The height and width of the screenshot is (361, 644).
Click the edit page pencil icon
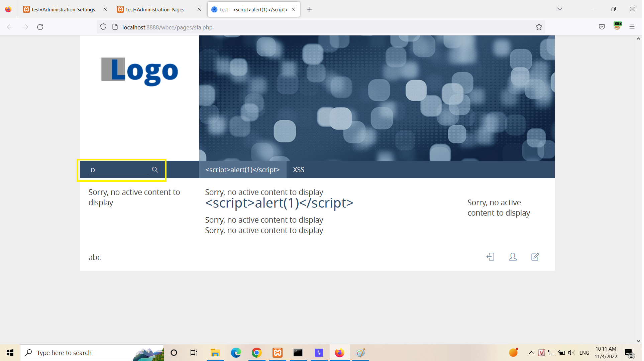coord(535,257)
